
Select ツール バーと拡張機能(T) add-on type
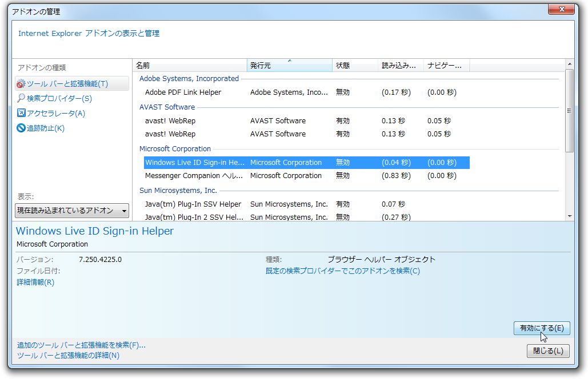point(72,83)
